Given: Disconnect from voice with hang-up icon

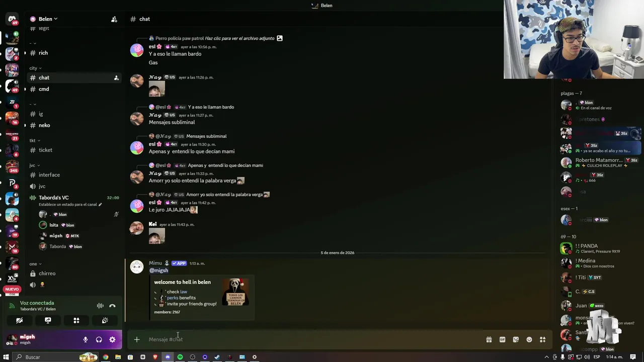Looking at the screenshot, I should point(112,306).
